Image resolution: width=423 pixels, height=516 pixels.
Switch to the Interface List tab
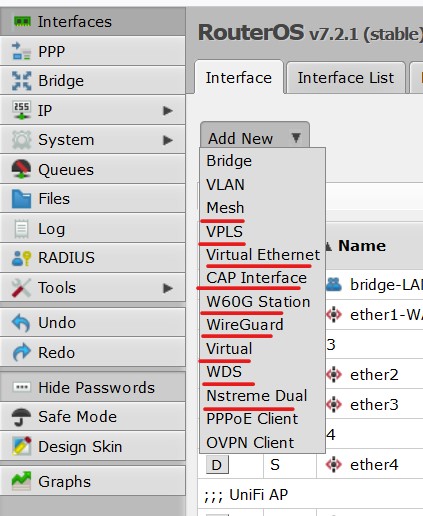tap(346, 78)
